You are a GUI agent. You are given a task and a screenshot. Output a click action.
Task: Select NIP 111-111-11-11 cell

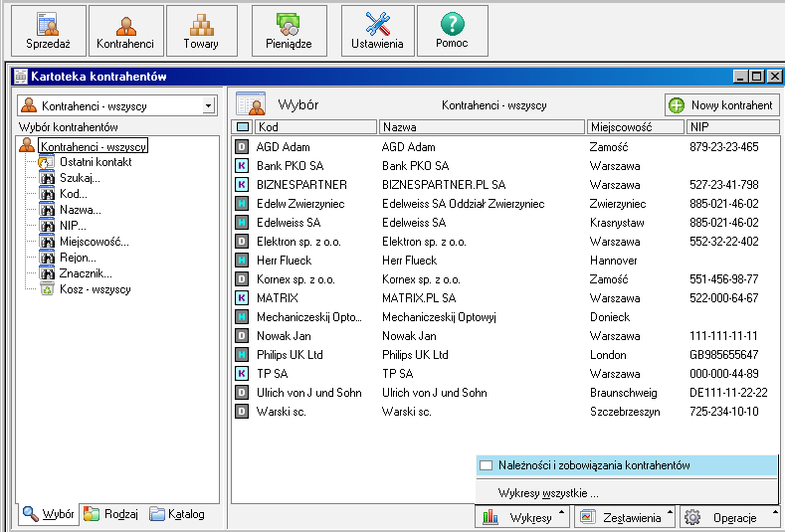(x=723, y=336)
